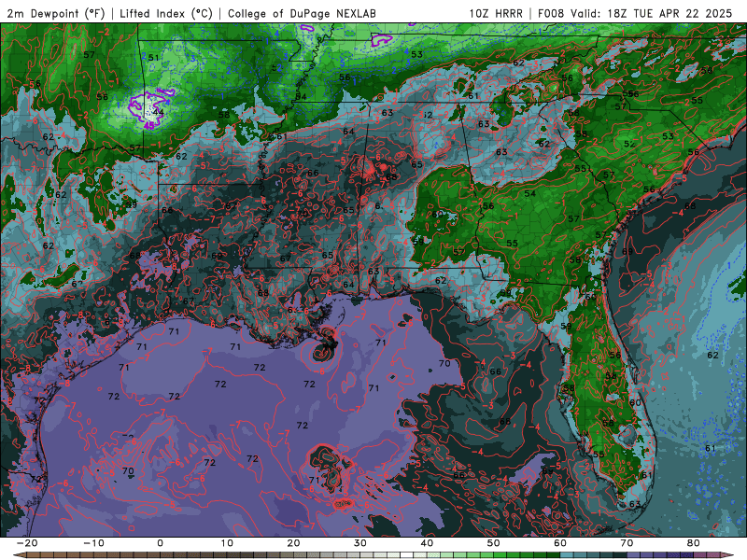Click the "F008 Valid: 18Z TUE APR 22 2025" timestamp
This screenshot has height=560, width=747.
tap(635, 13)
